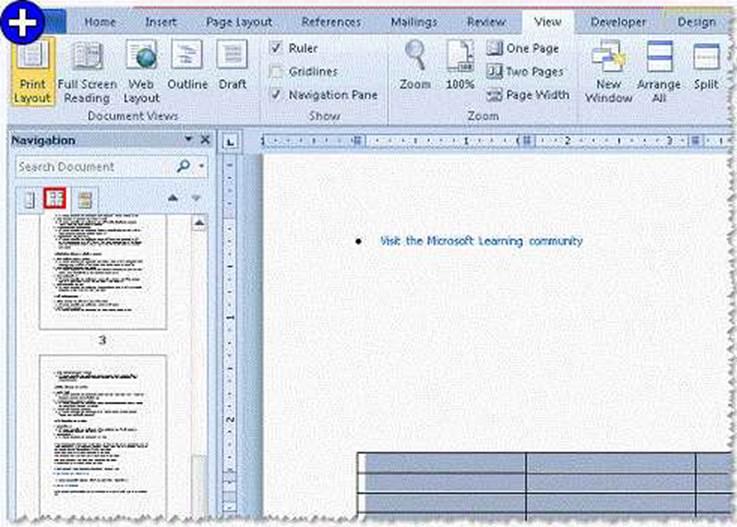This screenshot has height=527, width=737.
Task: Click the Page Width zoom button
Action: [528, 95]
